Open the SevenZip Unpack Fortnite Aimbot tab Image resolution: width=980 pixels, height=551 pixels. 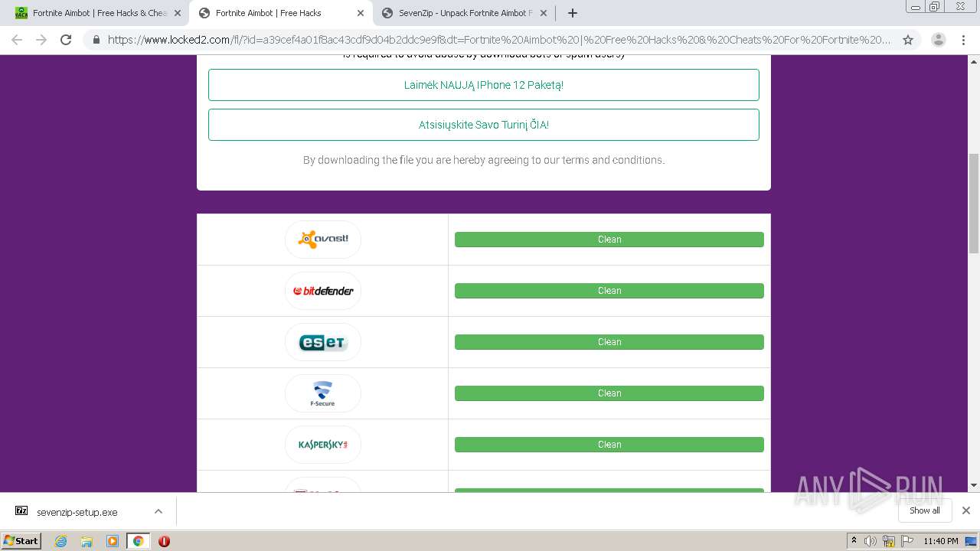pos(464,13)
